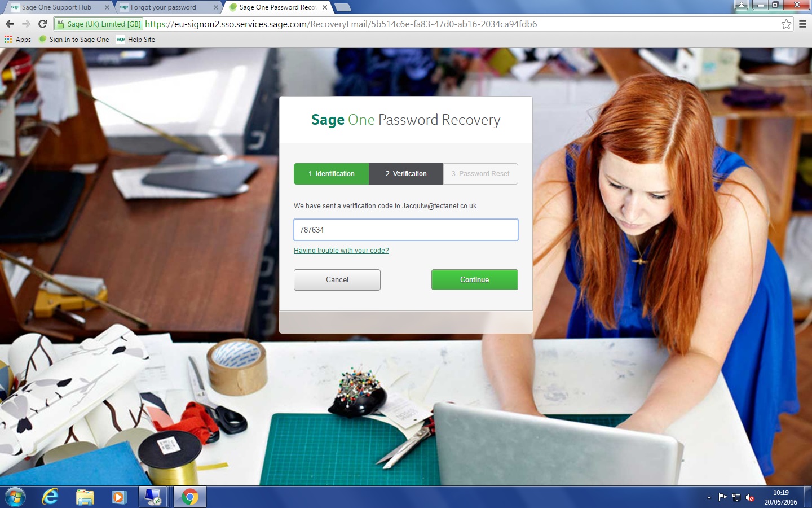Select the 3. Password Reset step
812x508 pixels.
pyautogui.click(x=480, y=174)
